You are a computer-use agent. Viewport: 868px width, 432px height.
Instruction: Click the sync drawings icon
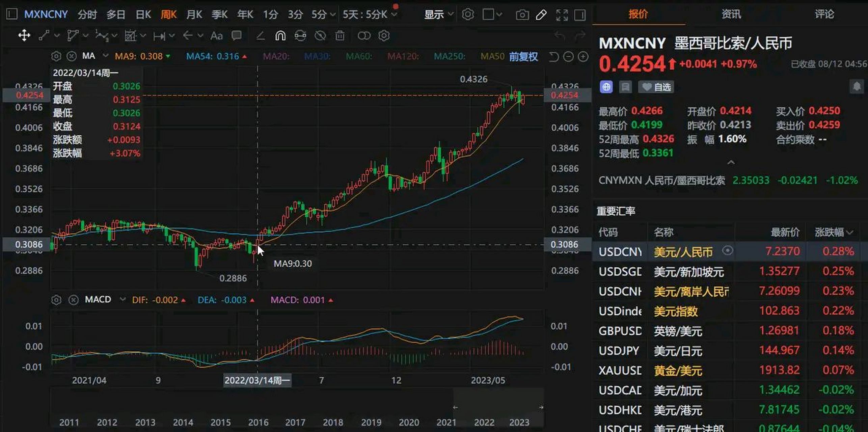300,35
